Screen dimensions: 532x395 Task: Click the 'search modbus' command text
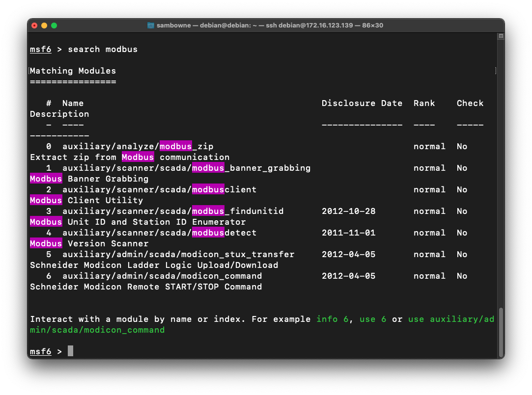[x=103, y=50]
